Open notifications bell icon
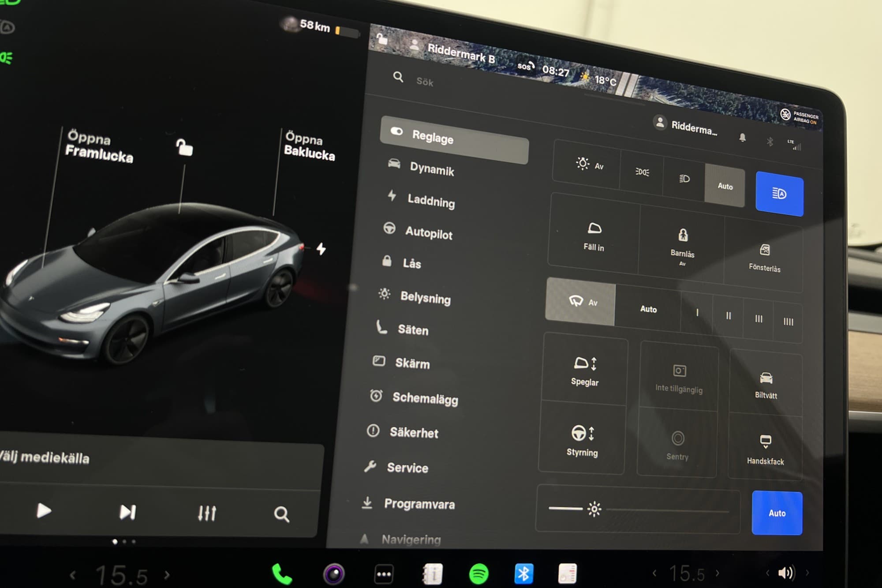Screen dimensions: 882x588 (x=743, y=137)
